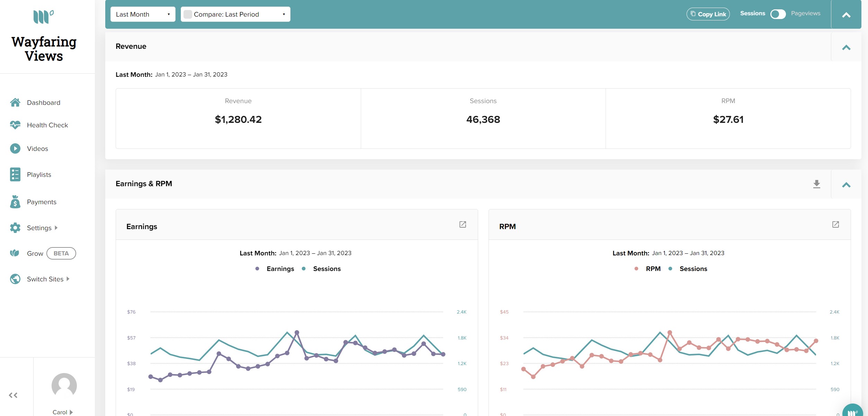This screenshot has width=868, height=416.
Task: Click the BETA badge next to Grow
Action: tap(61, 253)
